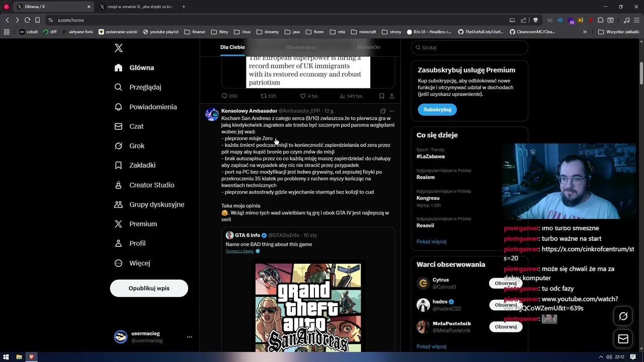The image size is (644, 362).
Task: Click Subskrybuj Premium button
Action: click(x=437, y=110)
